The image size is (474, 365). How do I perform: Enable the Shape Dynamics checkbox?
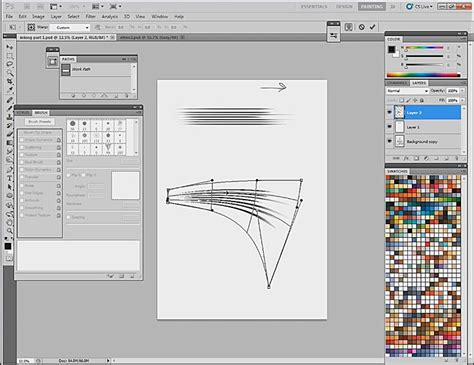21,140
